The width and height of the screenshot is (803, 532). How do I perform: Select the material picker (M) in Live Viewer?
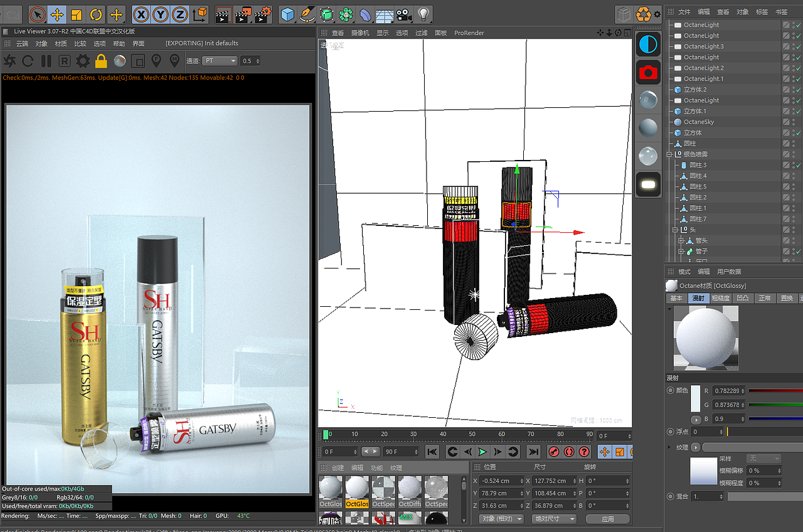point(175,60)
